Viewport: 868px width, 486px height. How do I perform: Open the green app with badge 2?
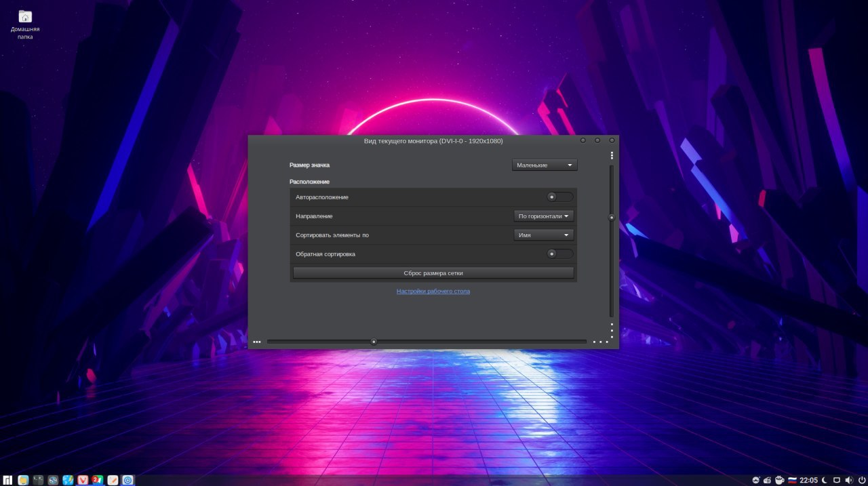click(x=98, y=480)
